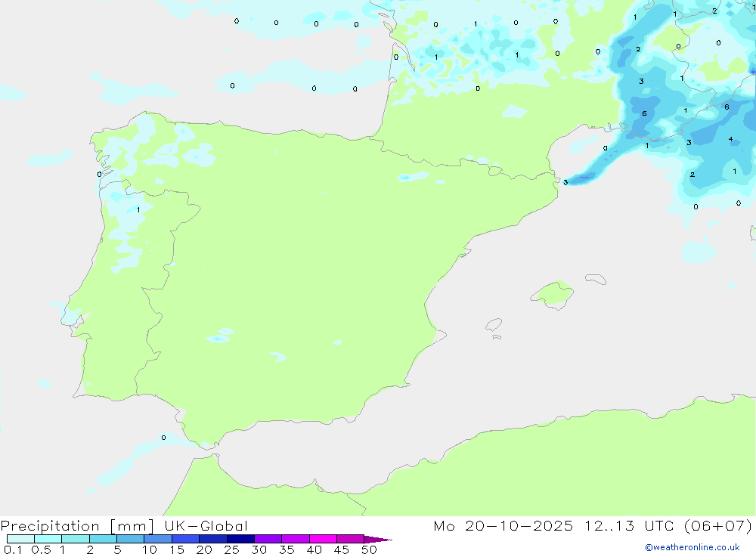
Task: Click the above-50 mm arrow tip of legend
Action: pos(378,539)
